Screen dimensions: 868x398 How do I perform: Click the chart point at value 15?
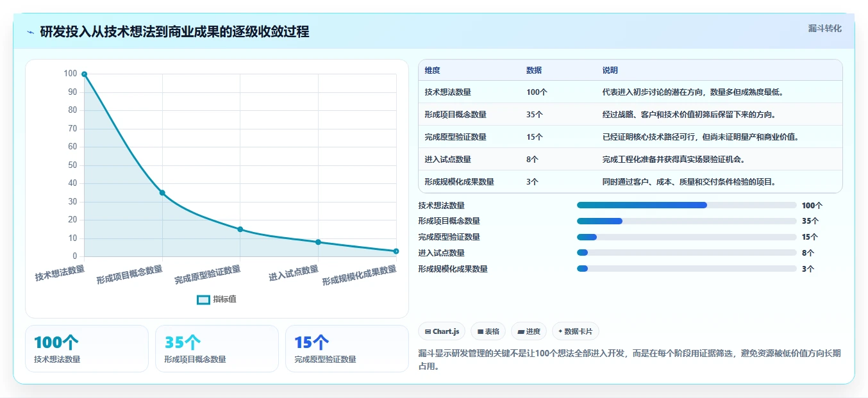240,229
